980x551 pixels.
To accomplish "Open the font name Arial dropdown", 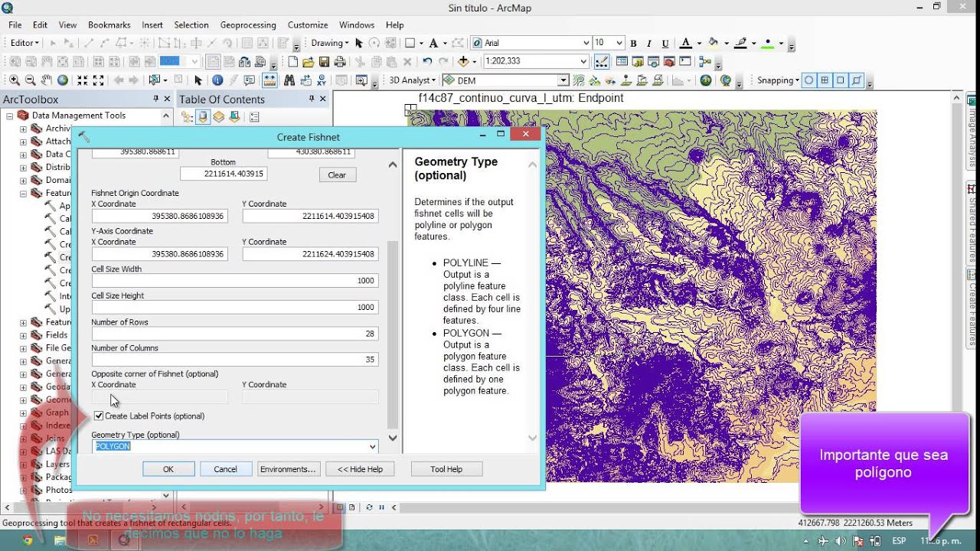I will [586, 44].
